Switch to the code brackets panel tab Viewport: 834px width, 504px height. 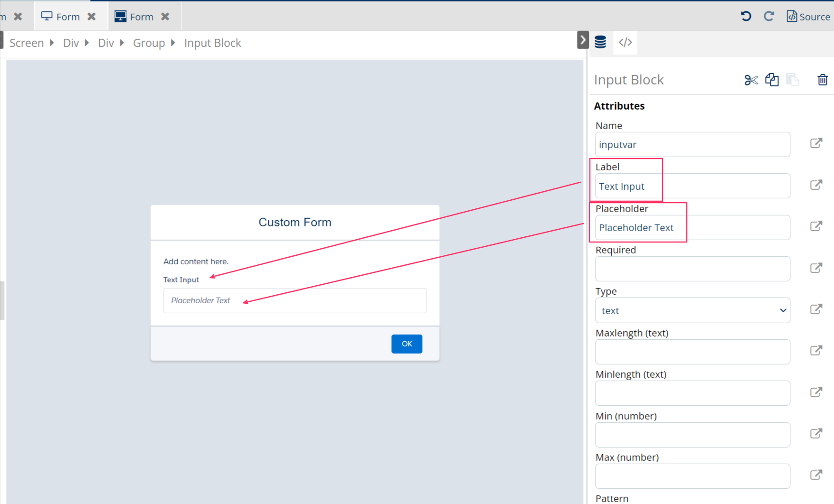(x=625, y=42)
